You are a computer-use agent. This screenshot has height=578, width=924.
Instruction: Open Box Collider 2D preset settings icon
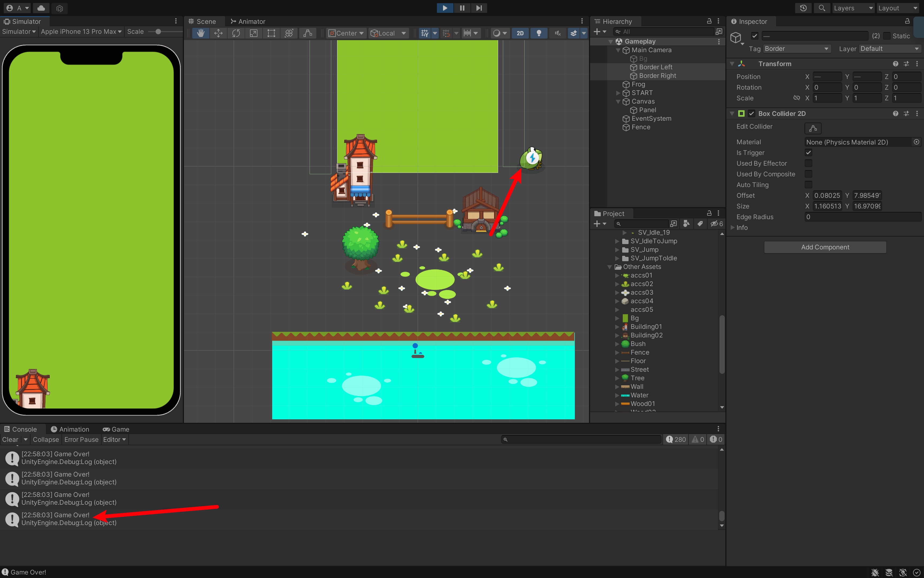[906, 113]
